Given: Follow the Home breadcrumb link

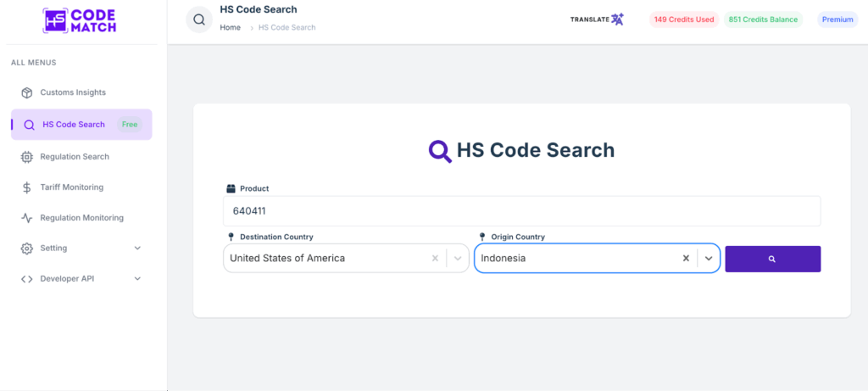Looking at the screenshot, I should [231, 28].
